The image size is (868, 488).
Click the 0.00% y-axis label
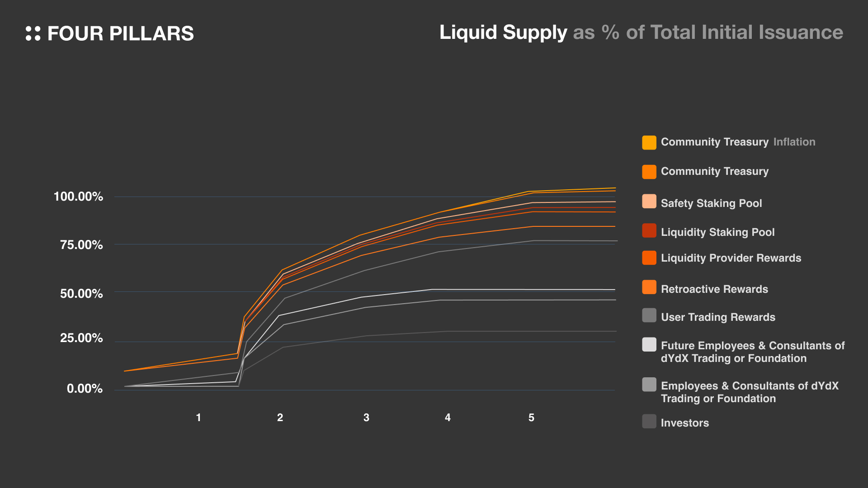tap(85, 389)
